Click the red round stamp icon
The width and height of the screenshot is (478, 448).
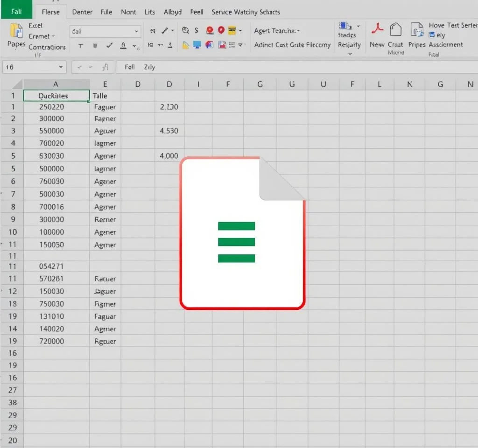(210, 30)
